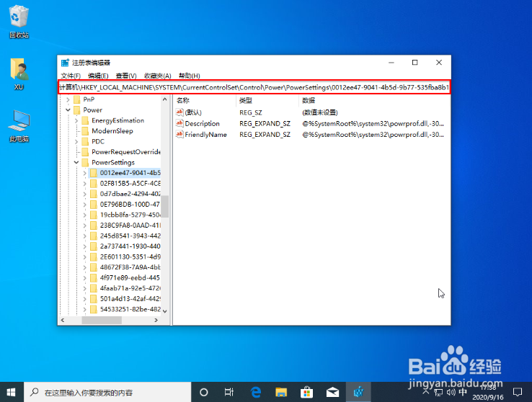Click the tree vertical scrollbar thumb

point(165,206)
